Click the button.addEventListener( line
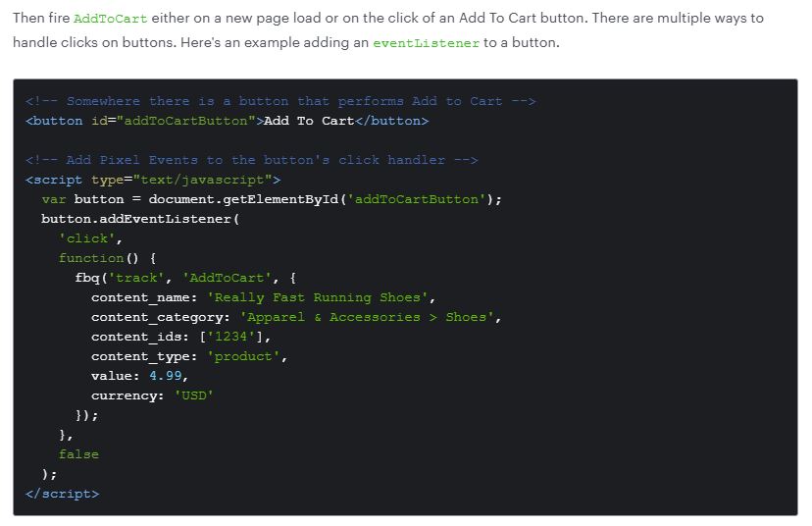Viewport: 812px width, 526px height. pos(140,219)
